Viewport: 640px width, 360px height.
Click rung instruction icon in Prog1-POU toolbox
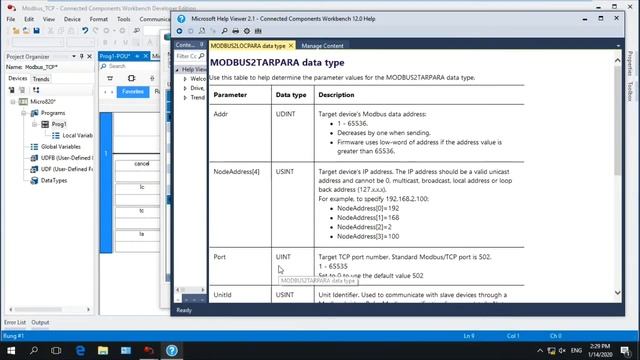coord(110,78)
